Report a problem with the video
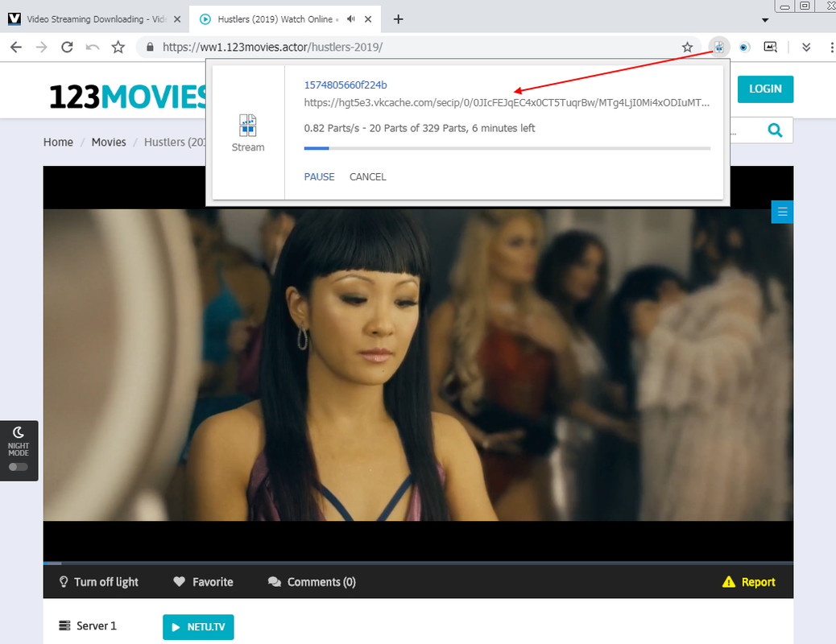Image resolution: width=836 pixels, height=644 pixels. click(x=748, y=582)
